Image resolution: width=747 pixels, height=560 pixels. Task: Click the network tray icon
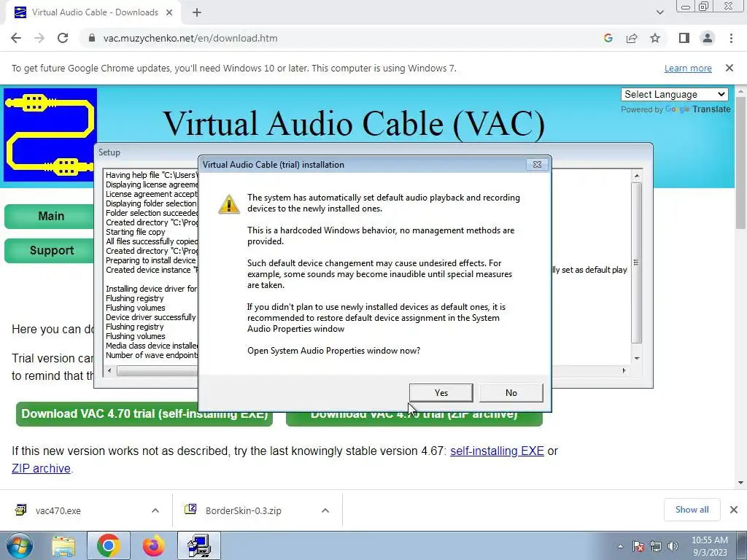click(656, 546)
